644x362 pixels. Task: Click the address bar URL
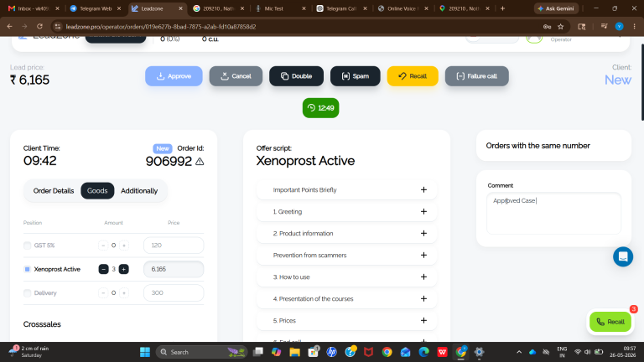coord(161,26)
